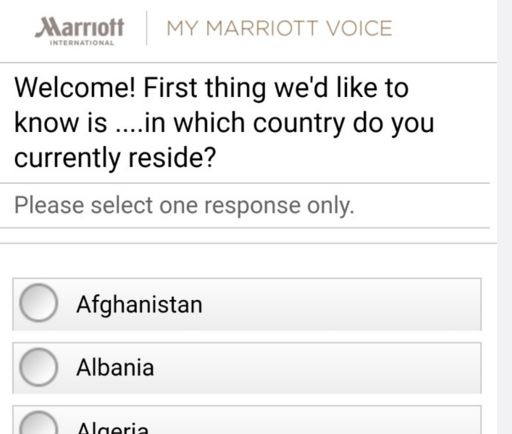Image resolution: width=512 pixels, height=434 pixels.
Task: Click the small INTERNATIONAL text under the logo
Action: [82, 43]
